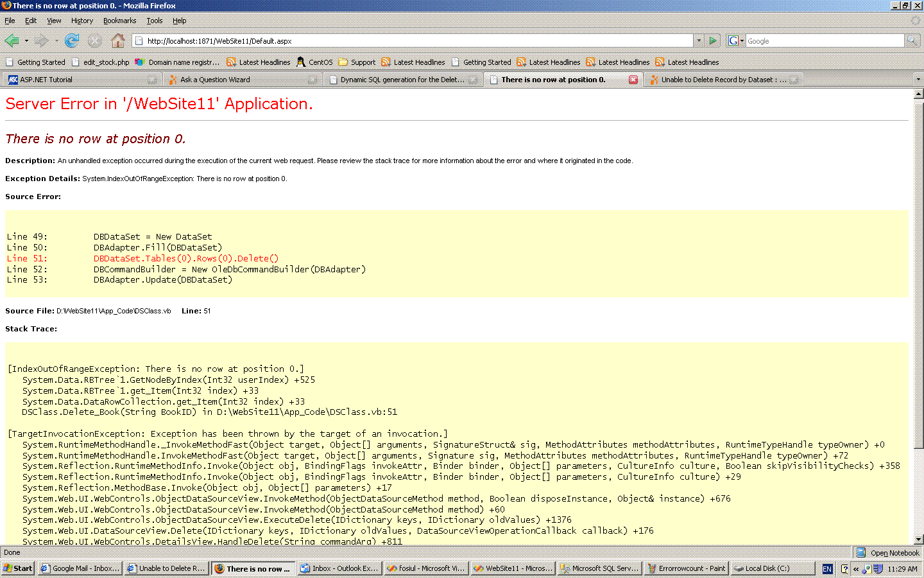Click the Support folder icon
This screenshot has height=578, width=924.
point(343,62)
